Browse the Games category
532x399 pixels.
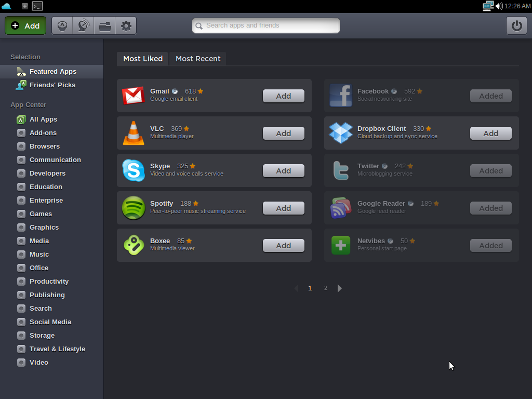coord(51,214)
